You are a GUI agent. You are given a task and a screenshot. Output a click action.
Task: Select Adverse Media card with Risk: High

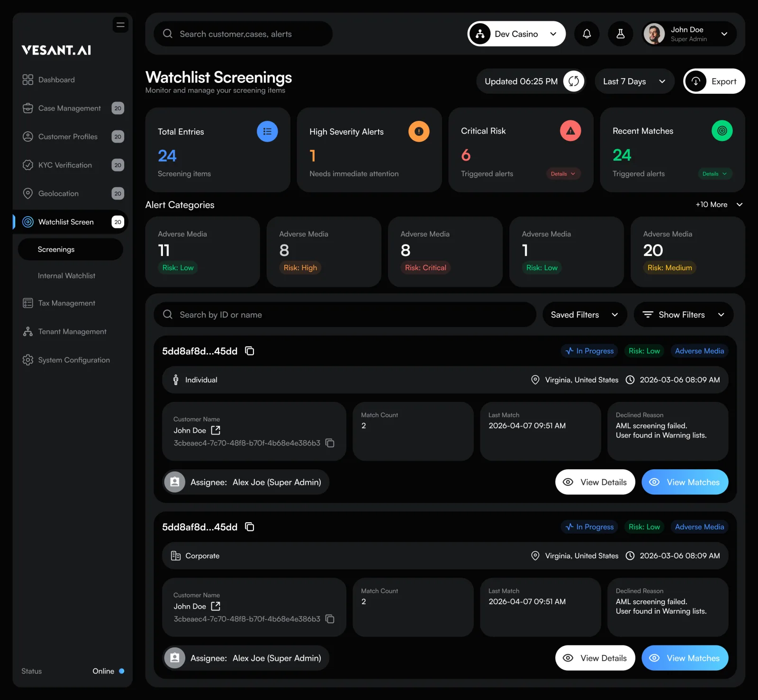click(324, 251)
